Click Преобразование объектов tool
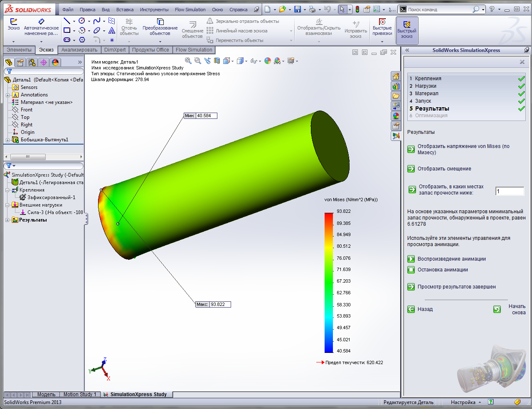 160,27
